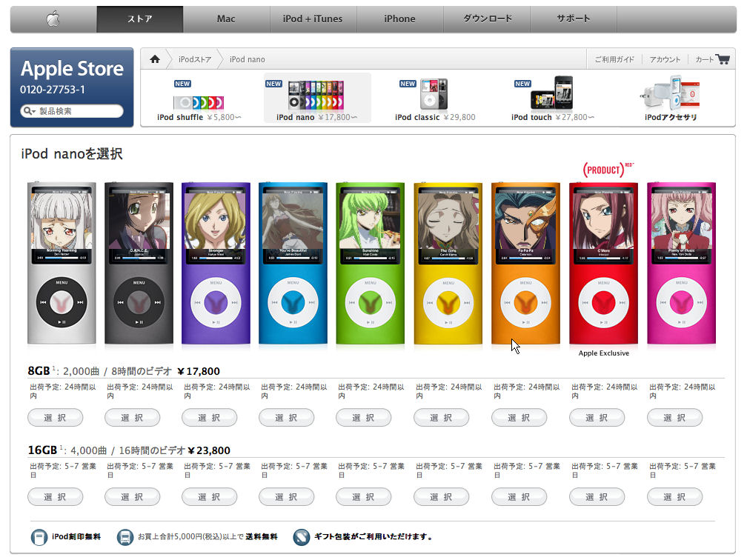Click the (PRODUCT) RED logo
This screenshot has width=747, height=560.
pos(608,170)
